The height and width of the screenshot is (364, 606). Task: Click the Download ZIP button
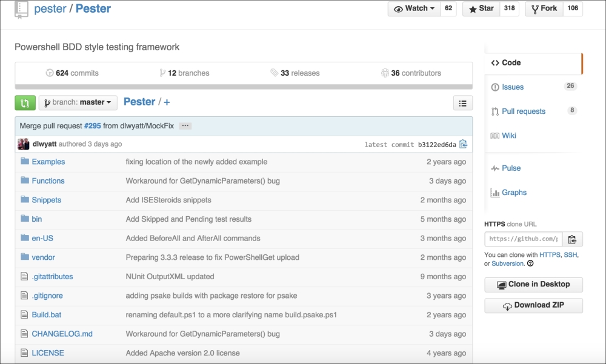click(533, 306)
